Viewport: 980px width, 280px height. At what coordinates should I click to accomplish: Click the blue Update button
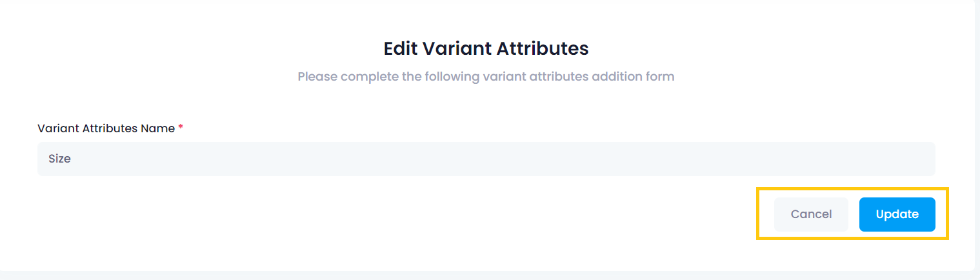897,214
